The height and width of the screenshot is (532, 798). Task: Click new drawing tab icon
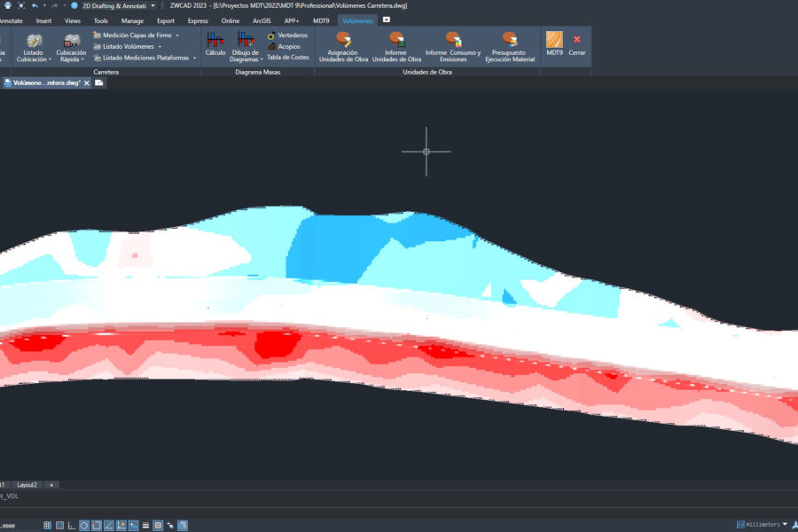(x=98, y=82)
